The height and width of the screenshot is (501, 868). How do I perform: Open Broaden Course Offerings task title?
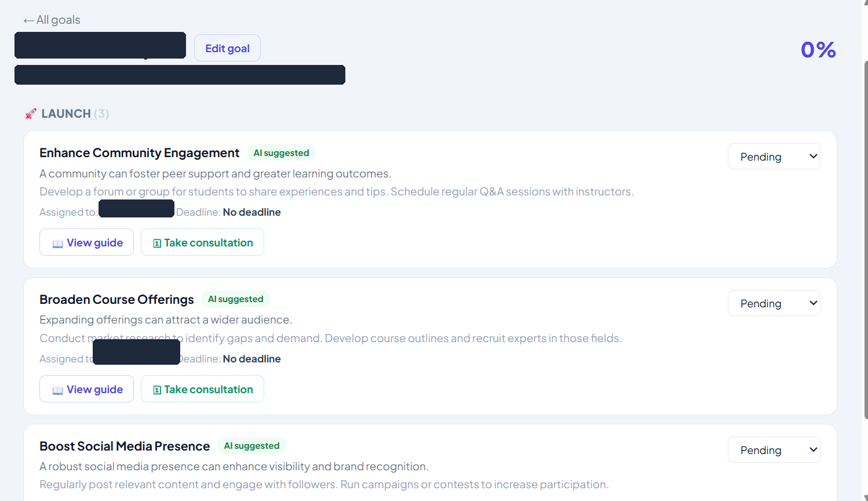[x=116, y=299]
